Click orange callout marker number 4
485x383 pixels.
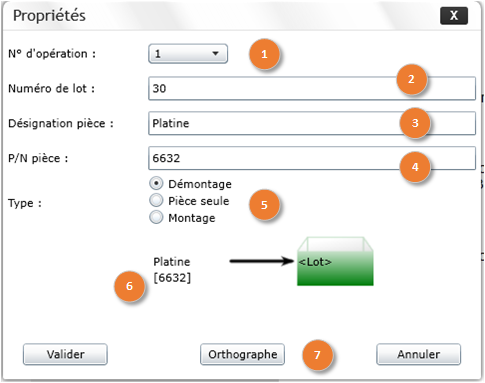click(415, 167)
